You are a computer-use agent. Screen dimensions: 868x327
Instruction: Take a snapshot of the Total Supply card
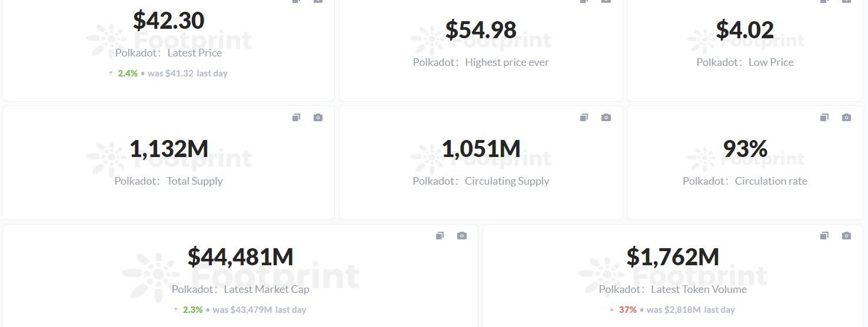pos(318,118)
